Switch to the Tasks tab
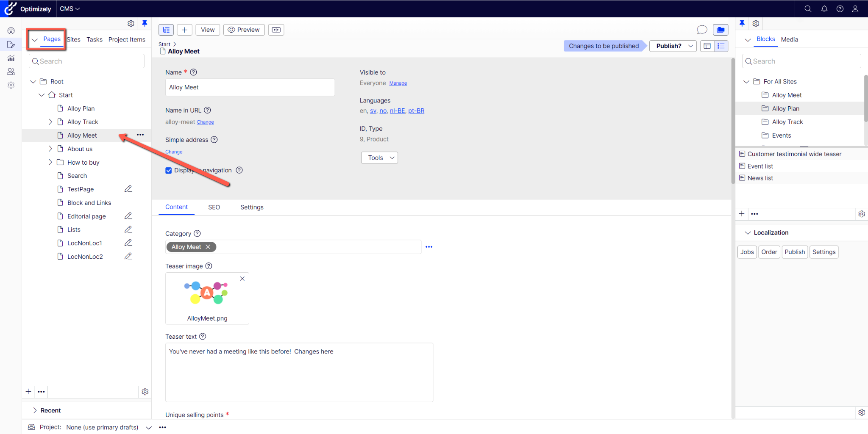 95,39
